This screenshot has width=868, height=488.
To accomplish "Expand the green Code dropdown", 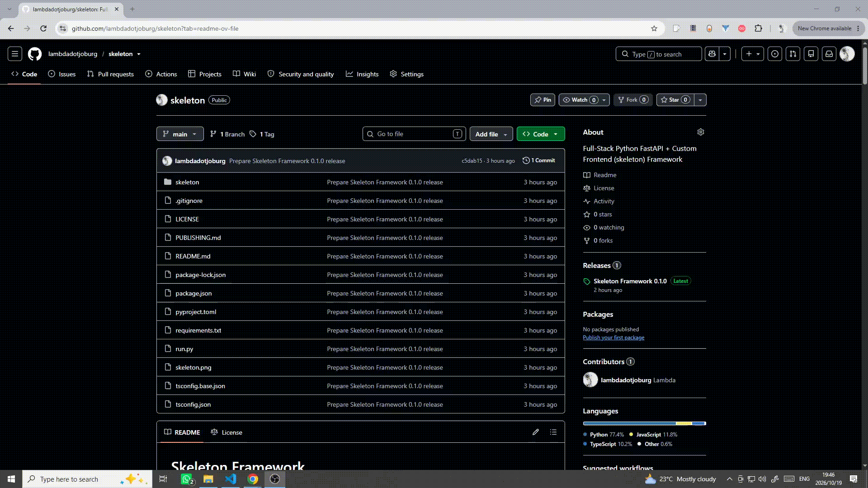I will coord(541,134).
